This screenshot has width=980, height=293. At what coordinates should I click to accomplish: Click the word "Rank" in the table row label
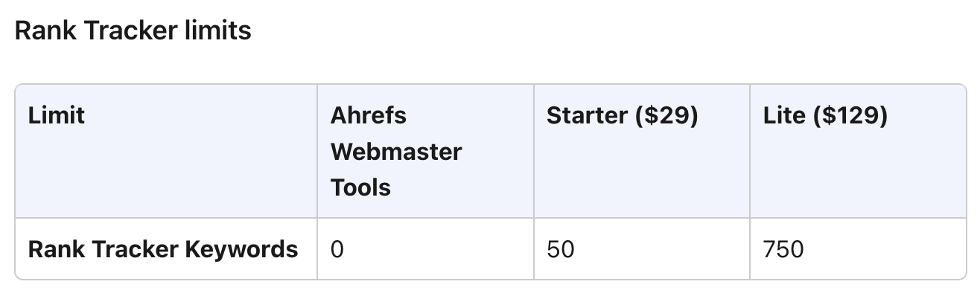[53, 249]
